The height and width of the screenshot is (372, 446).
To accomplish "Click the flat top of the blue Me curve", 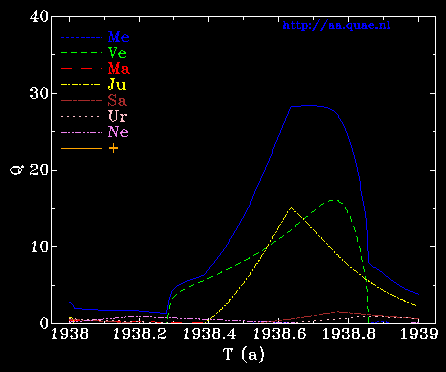I will coord(310,105).
